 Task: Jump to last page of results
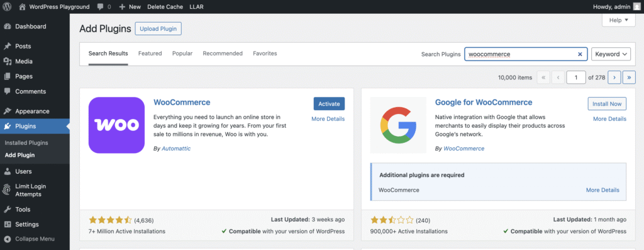[x=629, y=77]
